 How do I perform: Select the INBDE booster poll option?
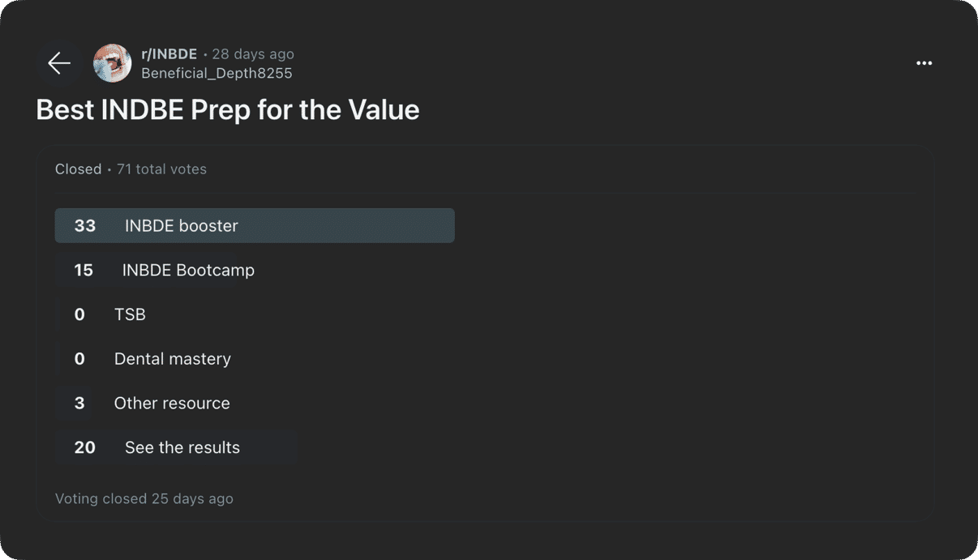254,226
